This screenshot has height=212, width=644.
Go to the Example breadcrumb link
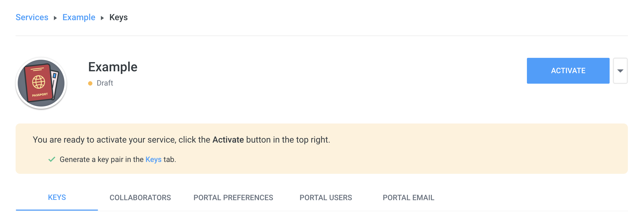coord(79,17)
